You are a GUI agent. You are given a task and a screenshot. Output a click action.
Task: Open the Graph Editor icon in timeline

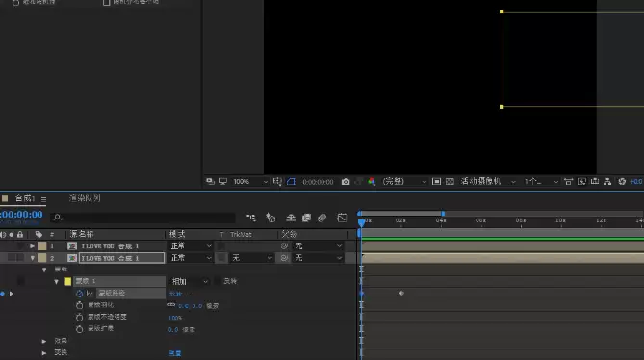(x=342, y=218)
